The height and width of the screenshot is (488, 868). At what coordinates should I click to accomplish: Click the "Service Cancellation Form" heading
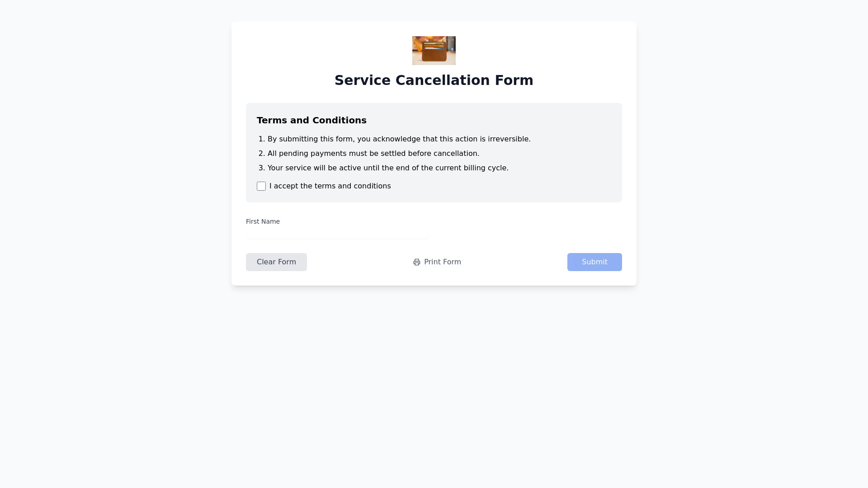(x=434, y=80)
